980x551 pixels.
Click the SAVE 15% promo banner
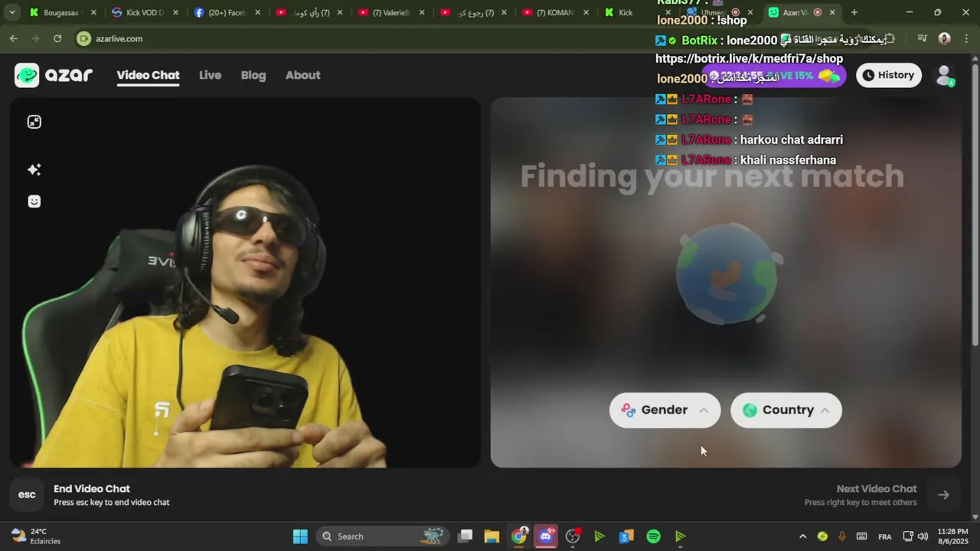(x=773, y=76)
